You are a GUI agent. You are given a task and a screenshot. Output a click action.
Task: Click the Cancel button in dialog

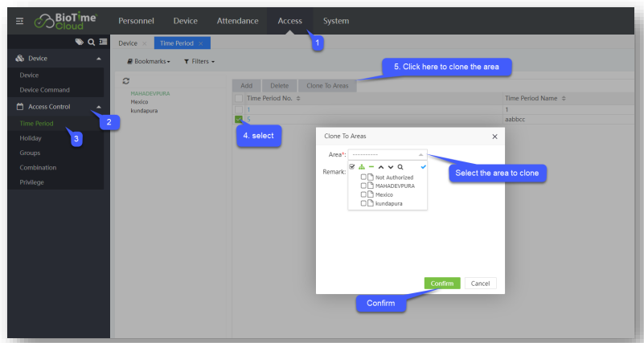tap(481, 284)
